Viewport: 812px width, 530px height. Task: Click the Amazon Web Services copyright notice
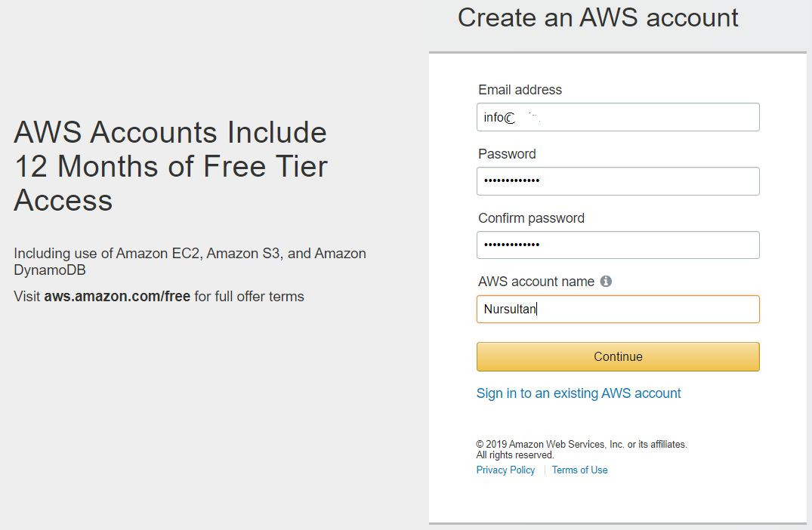click(x=582, y=444)
